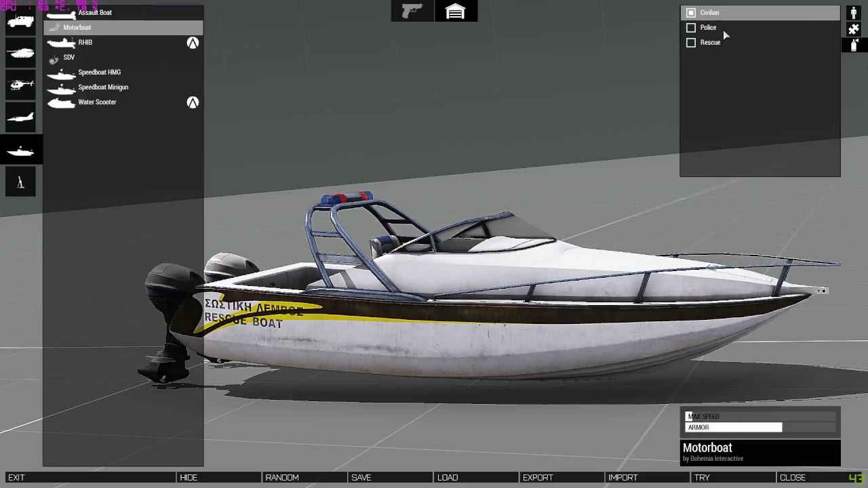Click the SDV submarine silhouette icon
Screen dimensions: 868x488
54,59
